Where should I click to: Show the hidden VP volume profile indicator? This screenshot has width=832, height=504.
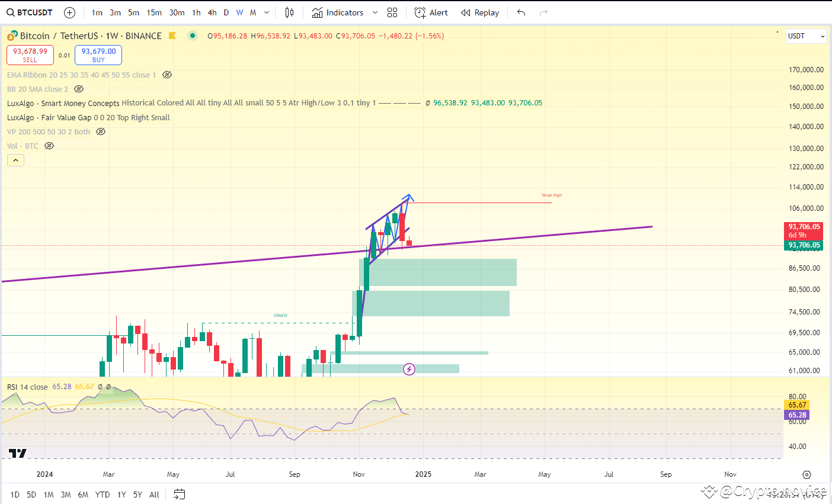(x=101, y=131)
